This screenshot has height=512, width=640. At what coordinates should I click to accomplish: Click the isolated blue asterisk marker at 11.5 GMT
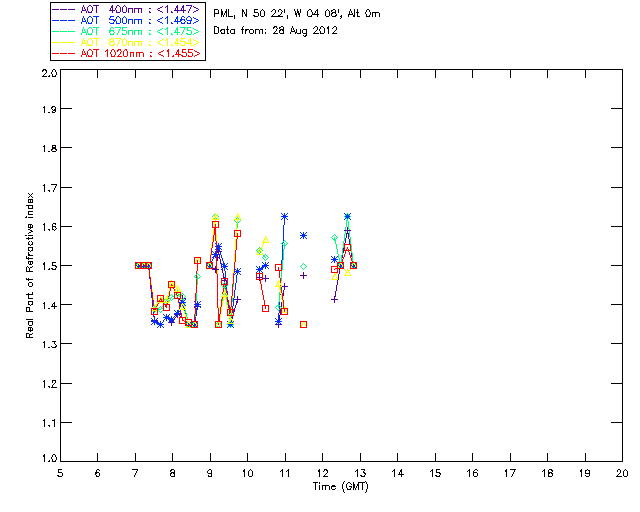coord(303,236)
